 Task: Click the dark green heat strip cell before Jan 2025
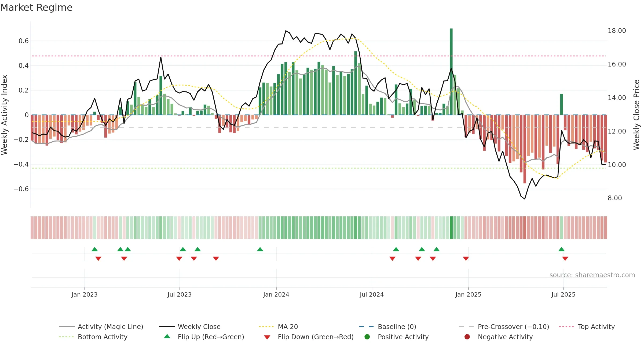tap(451, 228)
